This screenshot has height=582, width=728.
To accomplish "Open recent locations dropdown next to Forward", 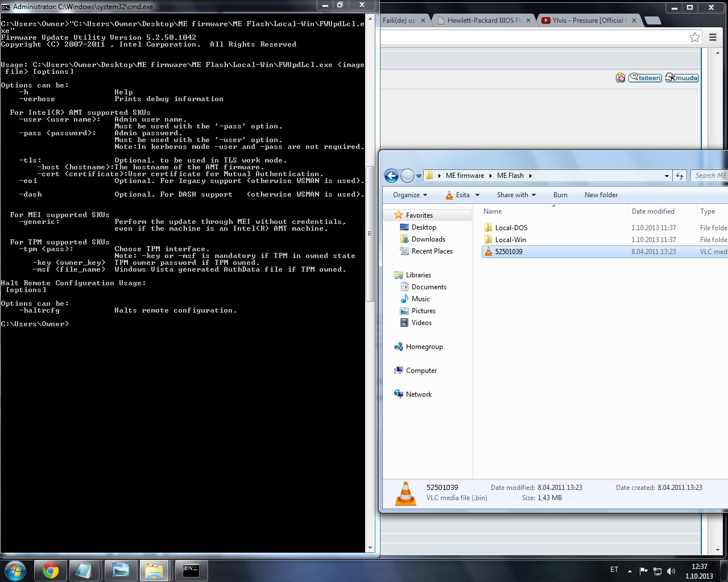I will point(419,176).
